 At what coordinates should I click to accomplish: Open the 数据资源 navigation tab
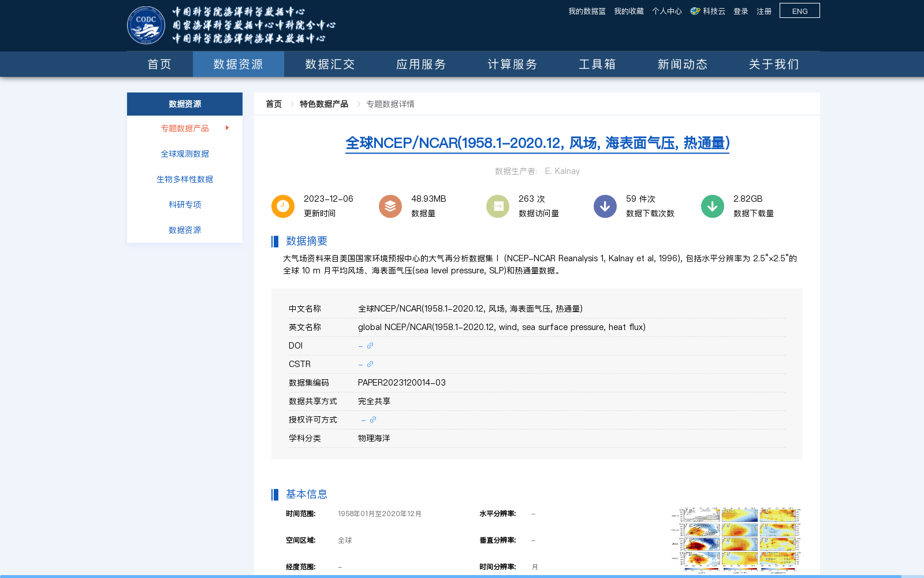[x=239, y=64]
